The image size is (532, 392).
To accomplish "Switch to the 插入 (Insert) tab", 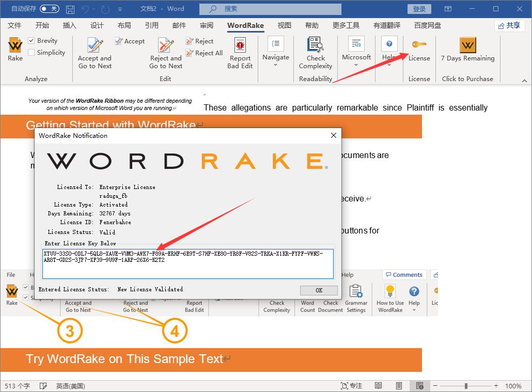I will (70, 25).
